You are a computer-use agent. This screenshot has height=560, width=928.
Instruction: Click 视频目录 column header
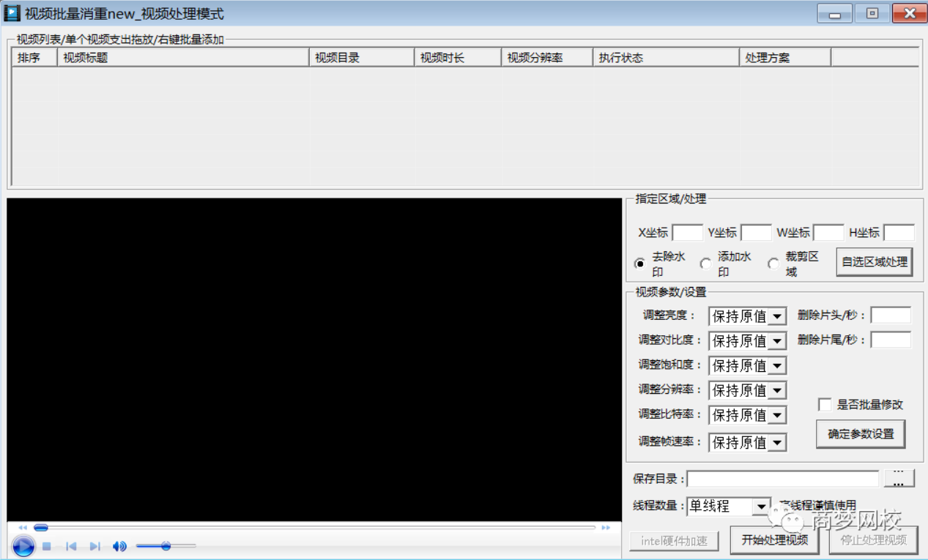[362, 58]
